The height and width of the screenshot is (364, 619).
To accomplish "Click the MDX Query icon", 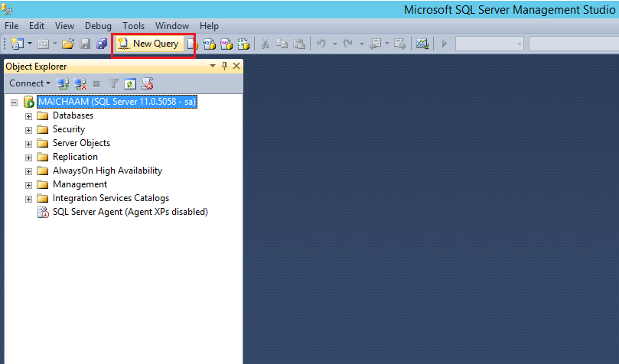I will click(x=209, y=44).
